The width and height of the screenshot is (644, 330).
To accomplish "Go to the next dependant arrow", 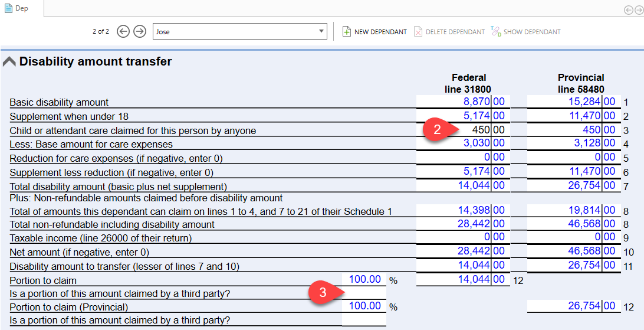I will point(140,31).
